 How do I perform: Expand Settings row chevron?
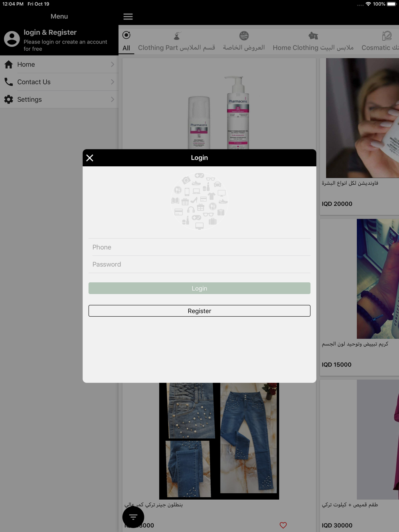pos(113,99)
